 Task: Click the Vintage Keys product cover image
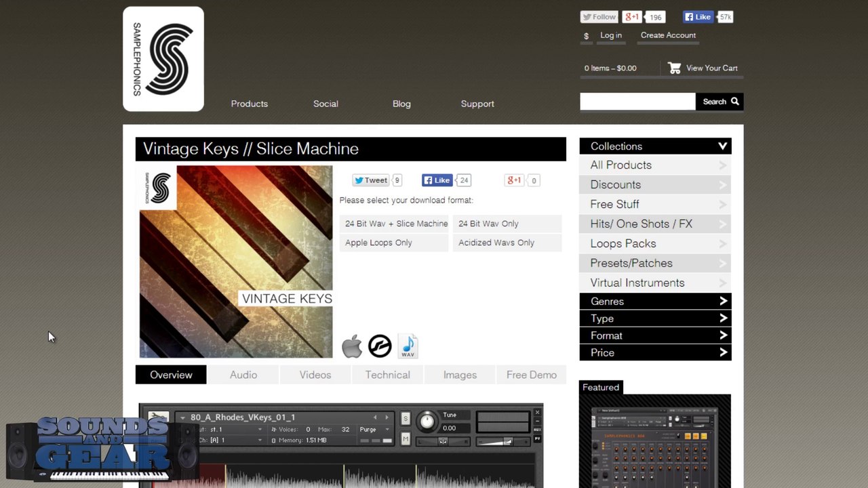[236, 262]
